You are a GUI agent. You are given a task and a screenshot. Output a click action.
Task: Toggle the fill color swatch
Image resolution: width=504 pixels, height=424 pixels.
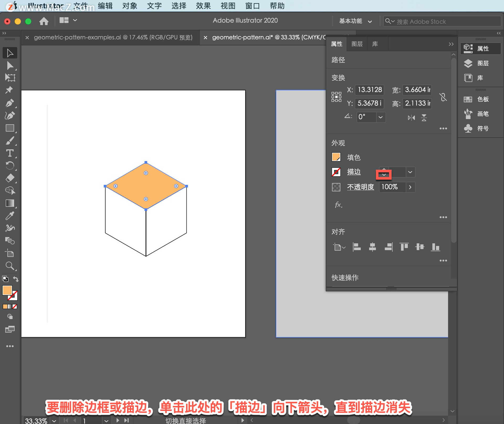click(x=337, y=157)
